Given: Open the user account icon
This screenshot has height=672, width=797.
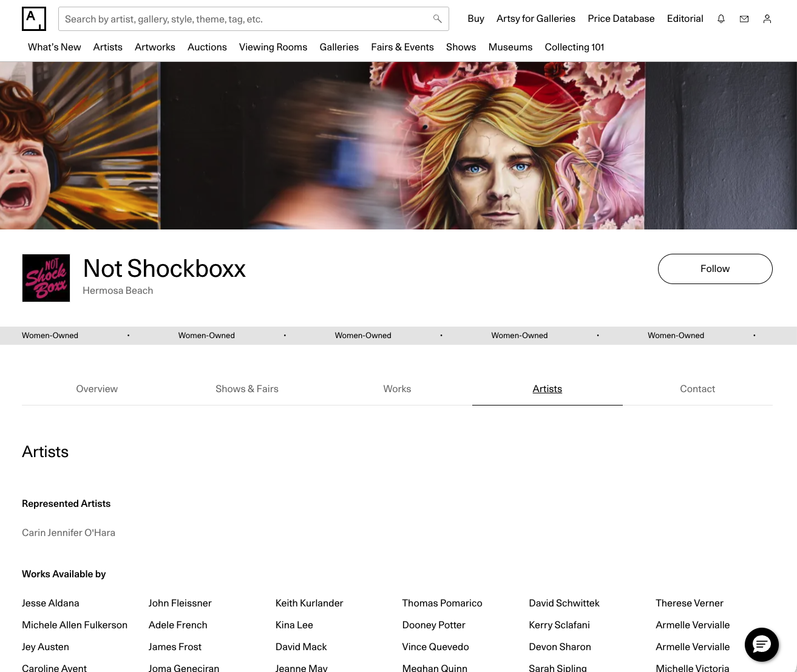Looking at the screenshot, I should pyautogui.click(x=767, y=19).
